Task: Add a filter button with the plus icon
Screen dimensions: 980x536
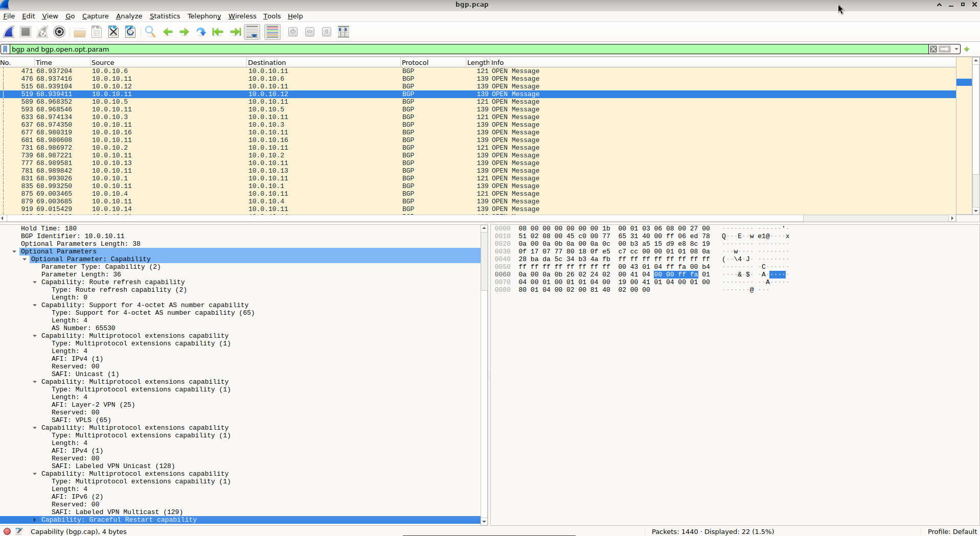Action: (967, 49)
